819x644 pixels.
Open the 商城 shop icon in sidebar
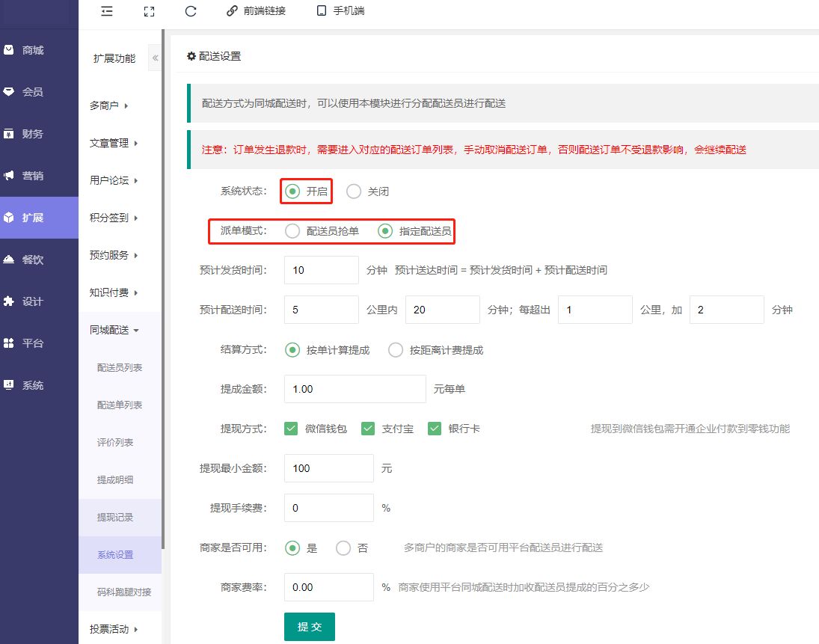(9, 50)
